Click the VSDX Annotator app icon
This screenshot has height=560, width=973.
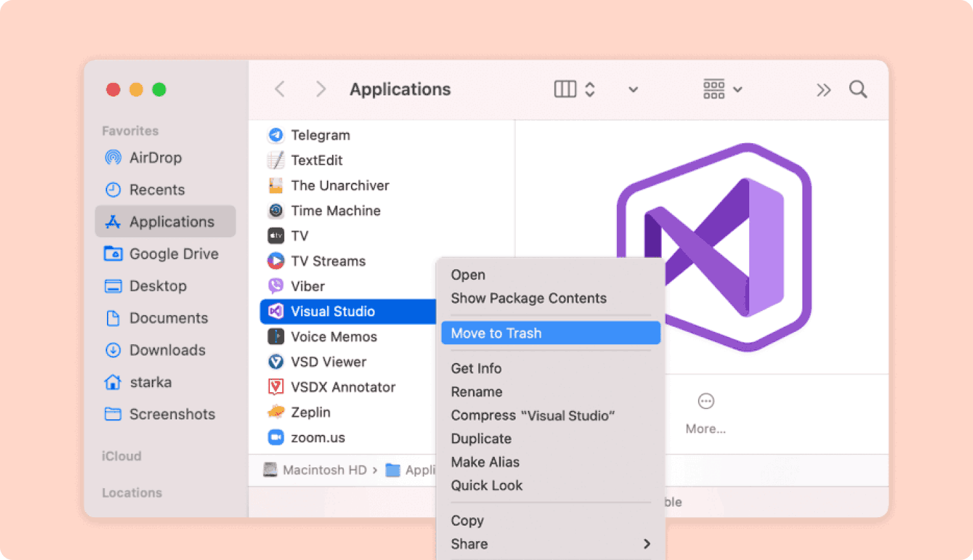point(276,387)
